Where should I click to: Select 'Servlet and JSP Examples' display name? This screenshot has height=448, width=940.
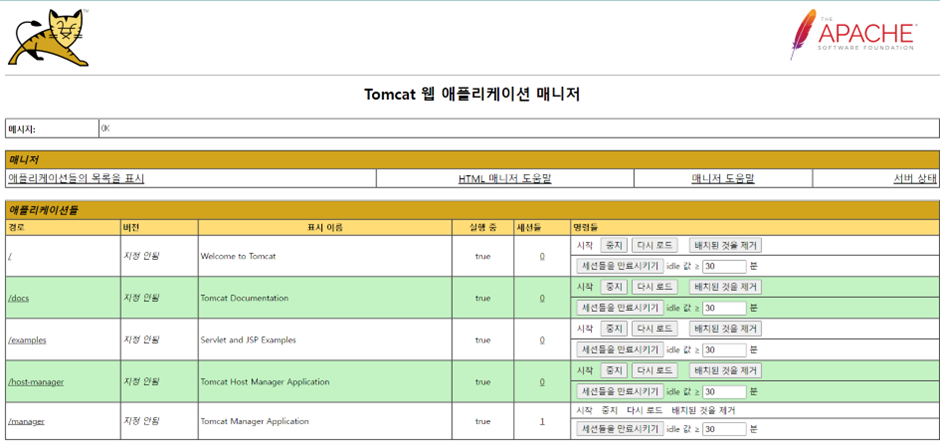point(248,340)
